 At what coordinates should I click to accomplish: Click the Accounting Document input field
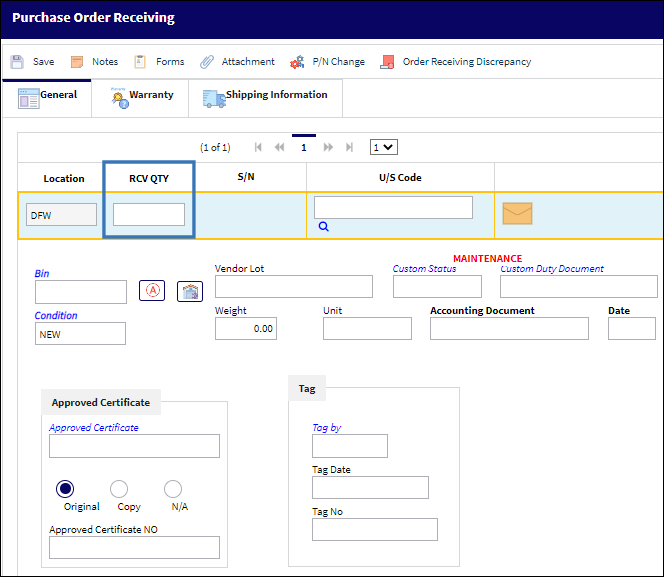pos(509,329)
